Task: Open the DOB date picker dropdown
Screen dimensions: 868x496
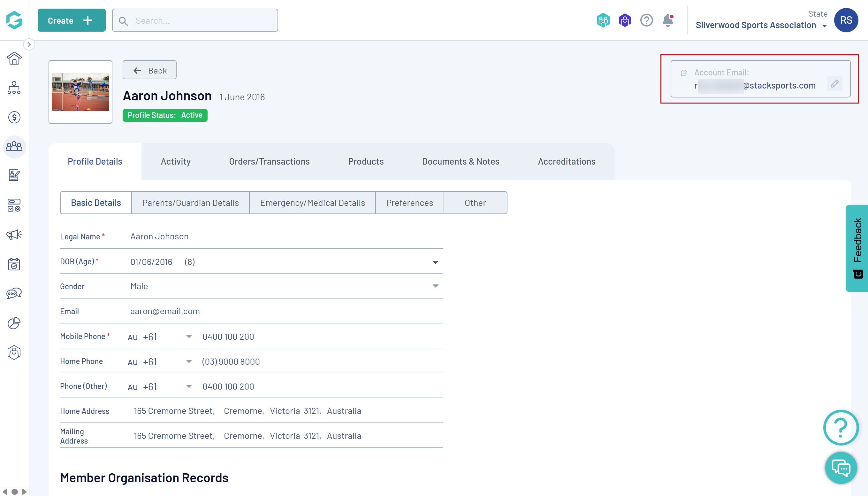Action: (435, 262)
